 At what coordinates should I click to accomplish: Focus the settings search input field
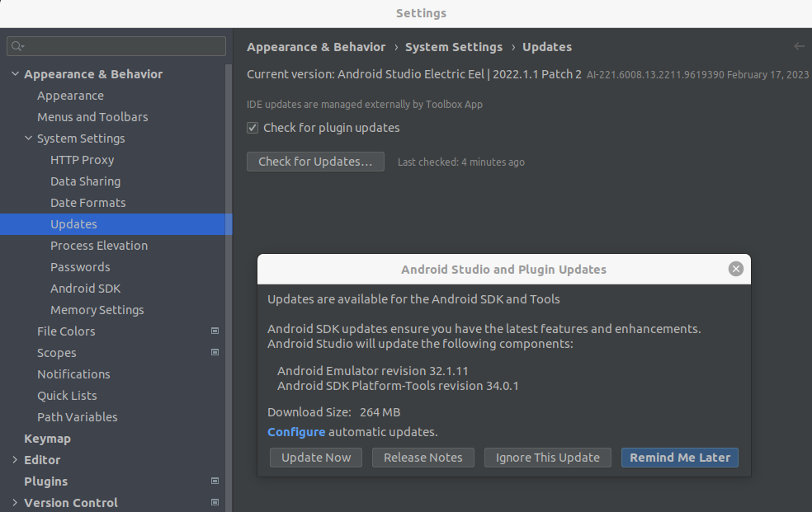(116, 46)
